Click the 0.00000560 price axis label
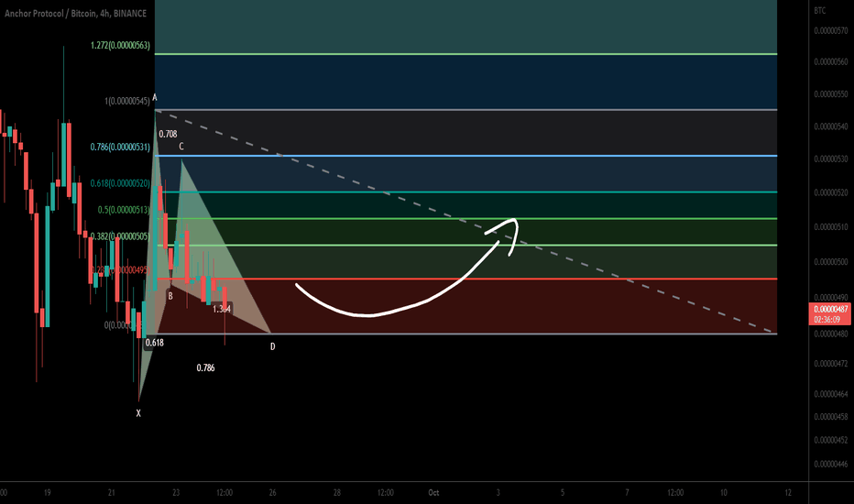 click(831, 62)
